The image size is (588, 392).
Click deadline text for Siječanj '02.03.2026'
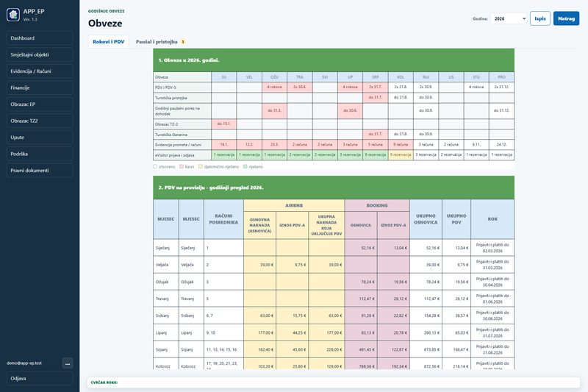pyautogui.click(x=492, y=248)
